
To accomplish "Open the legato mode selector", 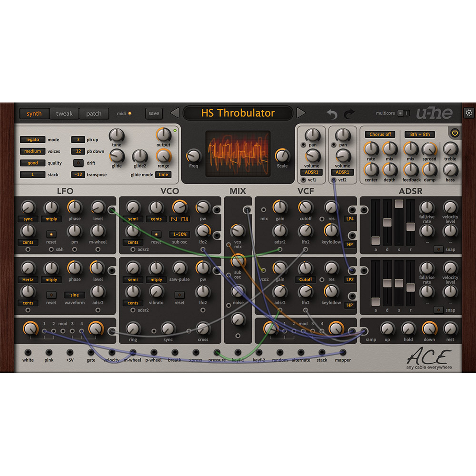I will tap(33, 140).
